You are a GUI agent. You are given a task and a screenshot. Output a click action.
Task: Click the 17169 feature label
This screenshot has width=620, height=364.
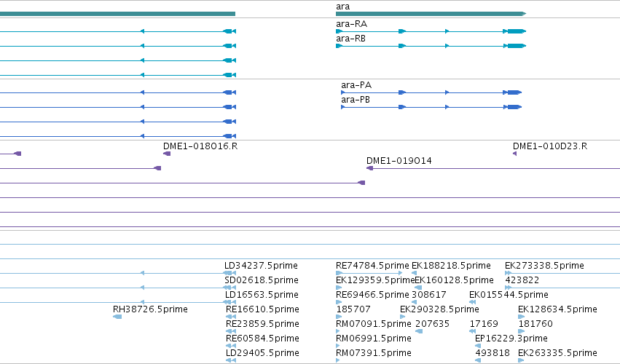coord(484,324)
